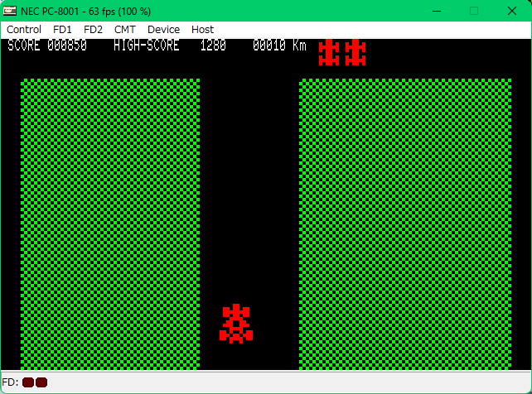Close the NEC PC-8001 emulator window

click(512, 11)
